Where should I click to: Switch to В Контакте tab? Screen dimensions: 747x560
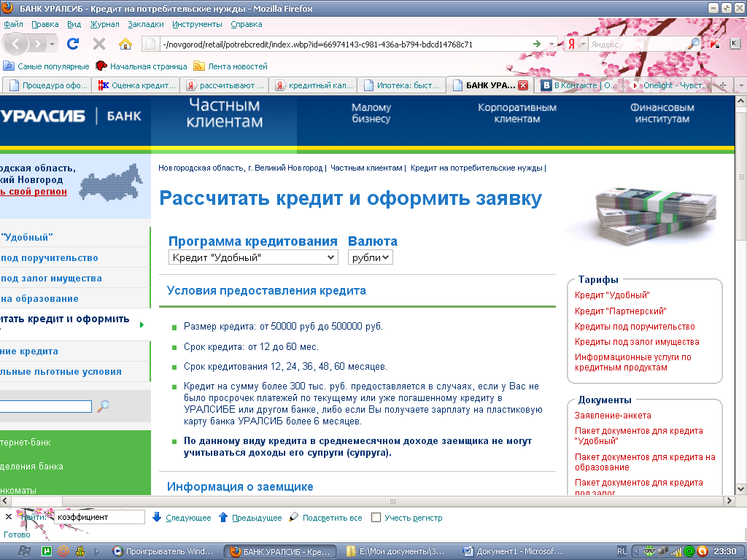578,85
